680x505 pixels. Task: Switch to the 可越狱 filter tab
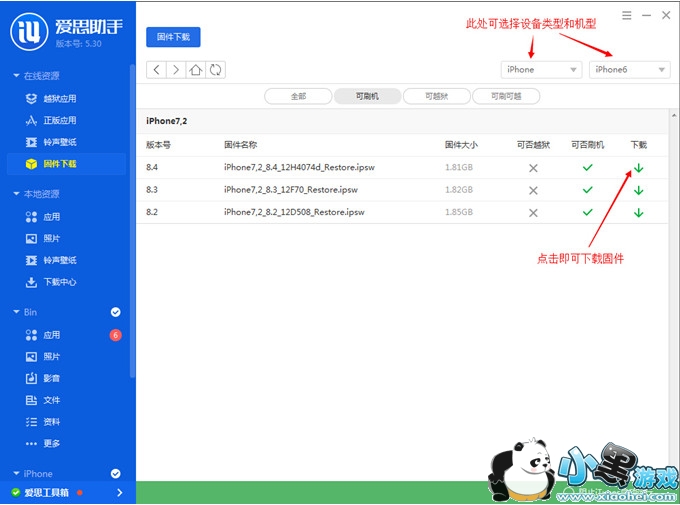(x=436, y=96)
